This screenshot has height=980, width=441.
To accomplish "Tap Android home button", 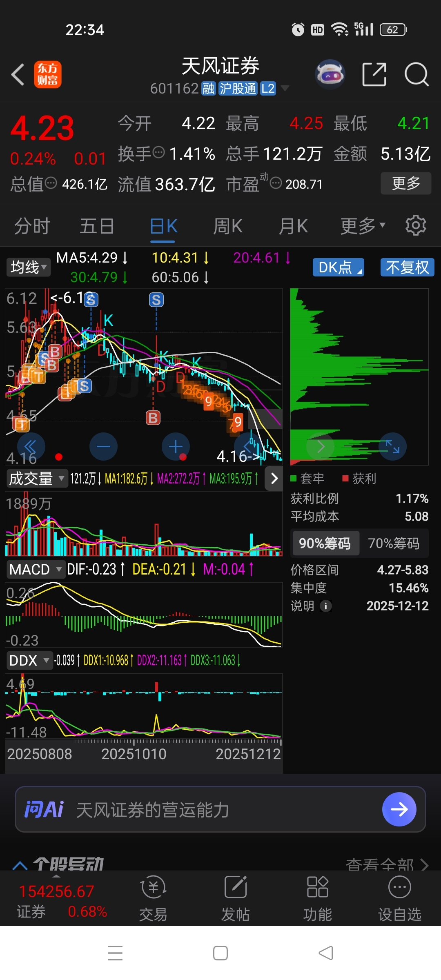I will (x=220, y=953).
